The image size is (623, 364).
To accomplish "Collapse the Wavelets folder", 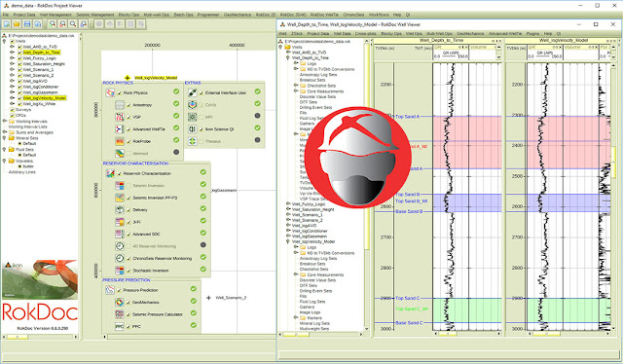I will (x=4, y=161).
